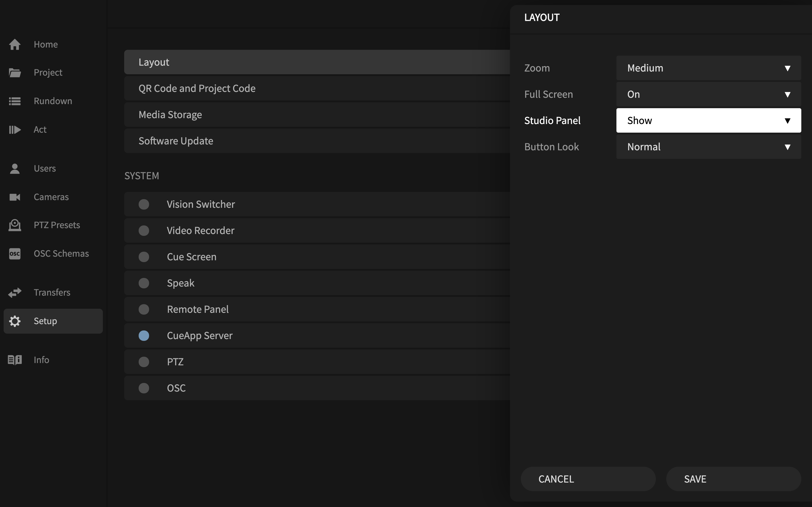The width and height of the screenshot is (812, 507).
Task: Disable the CueApp Server option
Action: pyautogui.click(x=144, y=335)
